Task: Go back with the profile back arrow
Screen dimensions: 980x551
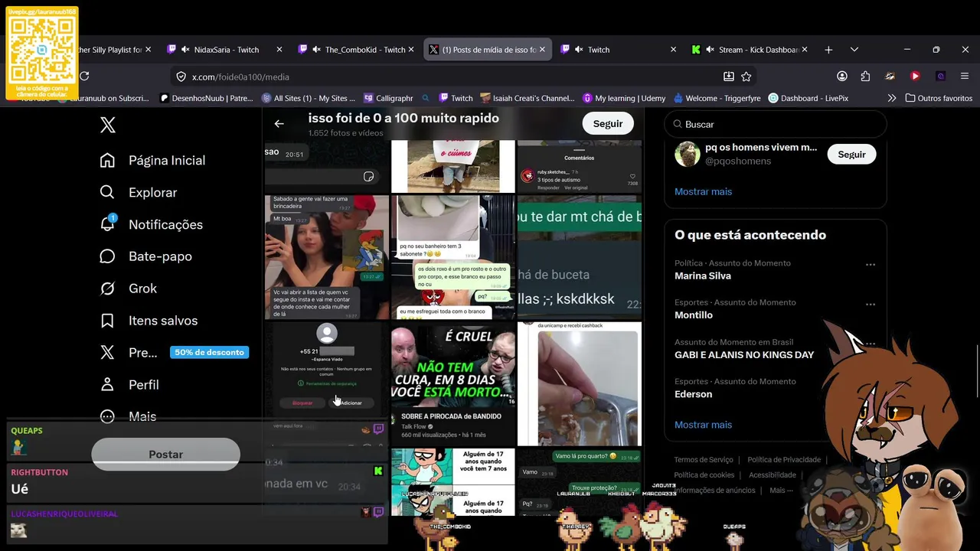Action: (x=279, y=123)
